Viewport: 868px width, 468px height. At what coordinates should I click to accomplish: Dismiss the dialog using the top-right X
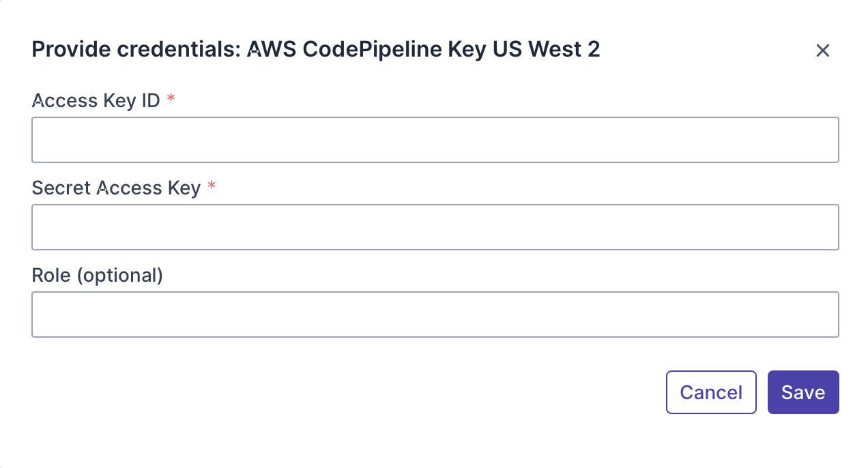[822, 50]
